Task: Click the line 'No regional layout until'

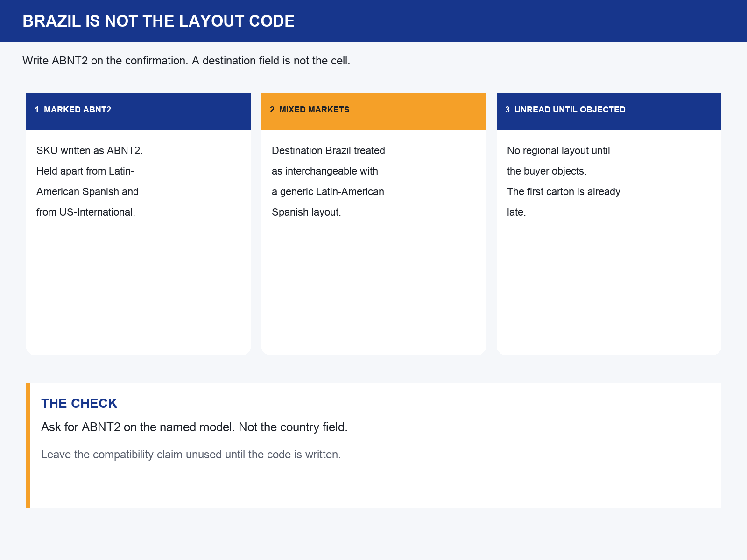Action: 558,151
